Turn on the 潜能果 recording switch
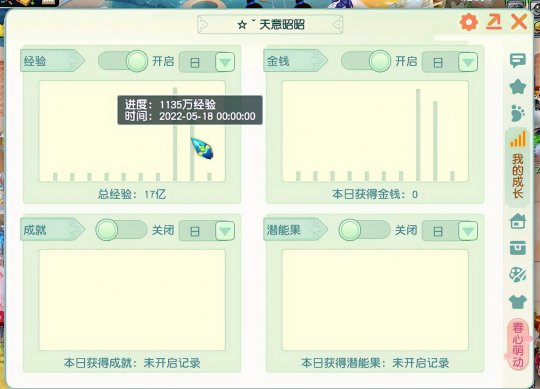This screenshot has height=389, width=540. click(364, 230)
